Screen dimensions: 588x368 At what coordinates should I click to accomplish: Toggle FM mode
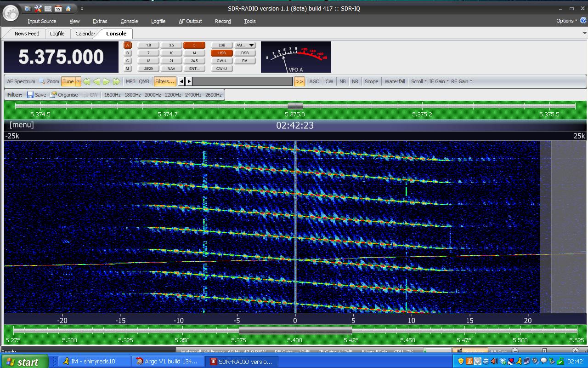tap(245, 61)
